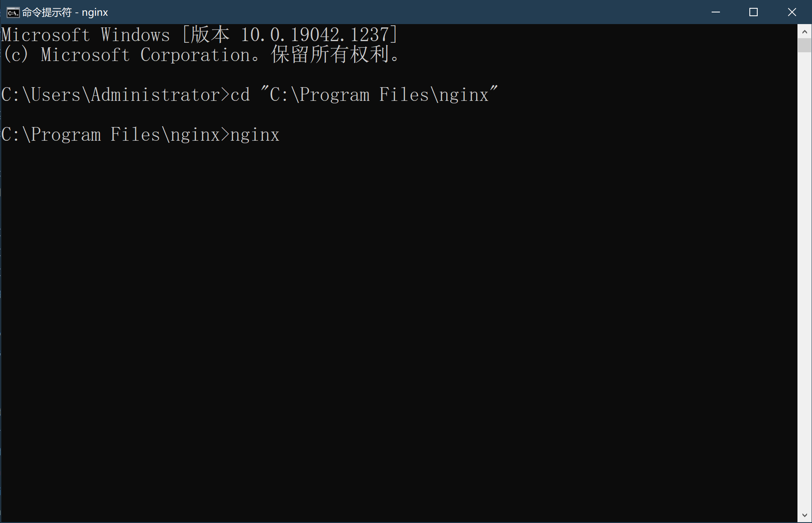Open the Command Prompt system menu icon

[13, 12]
